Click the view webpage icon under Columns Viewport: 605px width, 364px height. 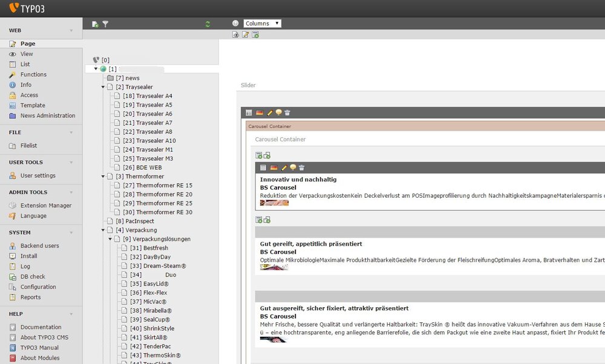pyautogui.click(x=235, y=34)
